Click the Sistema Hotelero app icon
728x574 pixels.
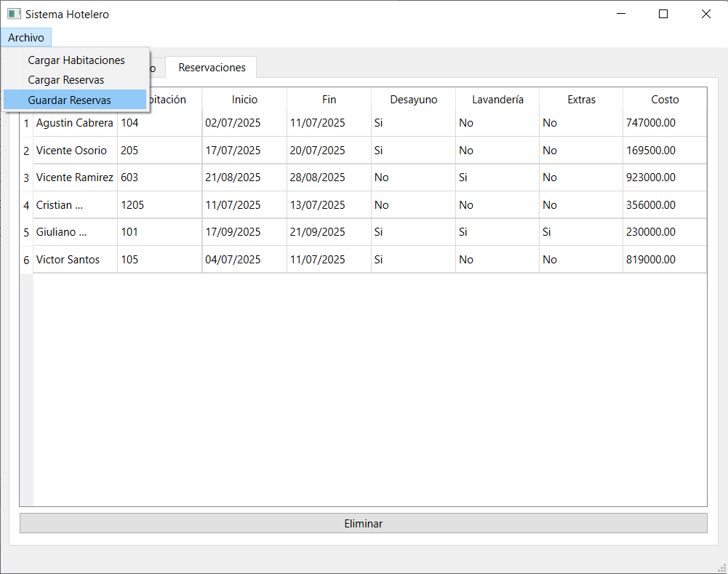coord(14,14)
